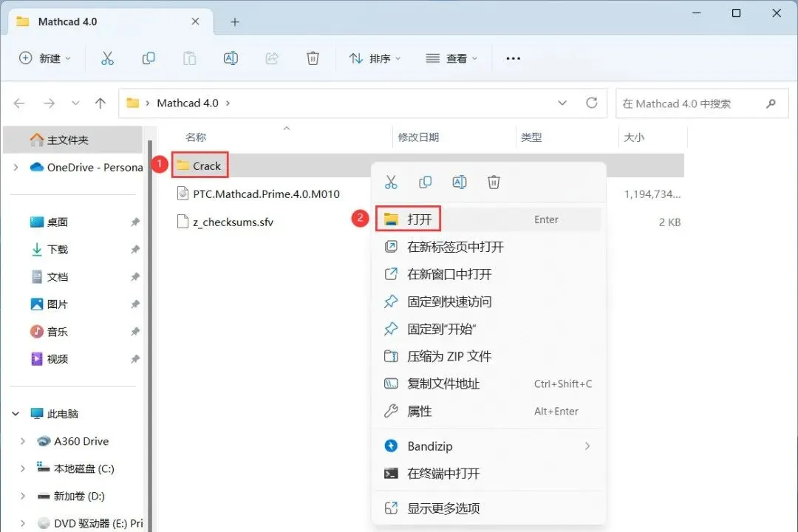Image resolution: width=798 pixels, height=532 pixels.
Task: Expand the address bar history dropdown
Action: point(562,103)
